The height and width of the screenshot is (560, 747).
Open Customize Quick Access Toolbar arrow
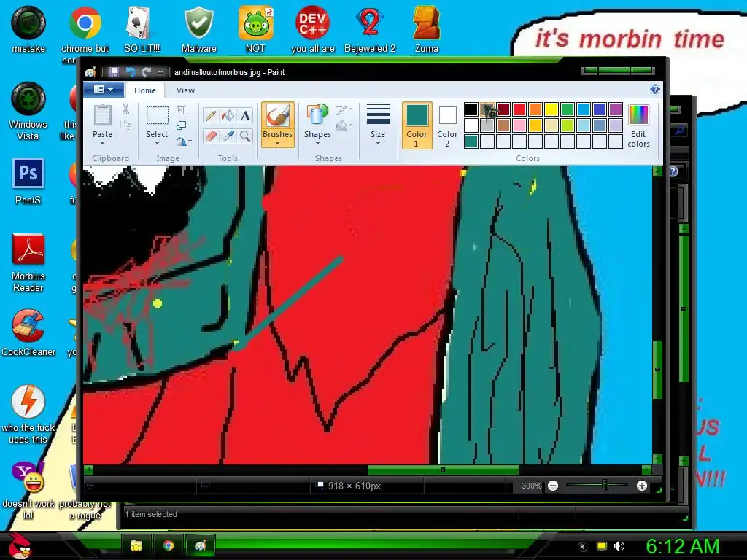(x=160, y=73)
